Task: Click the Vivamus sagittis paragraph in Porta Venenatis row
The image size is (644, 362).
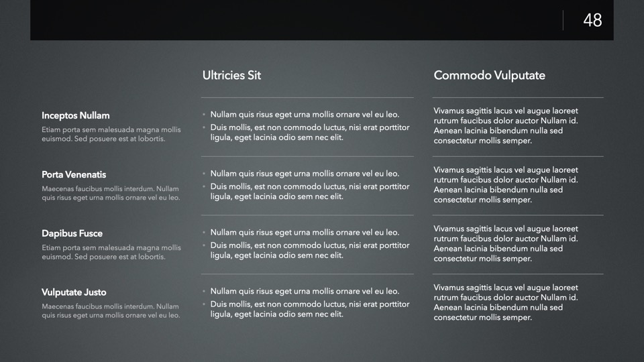Action: pos(506,184)
